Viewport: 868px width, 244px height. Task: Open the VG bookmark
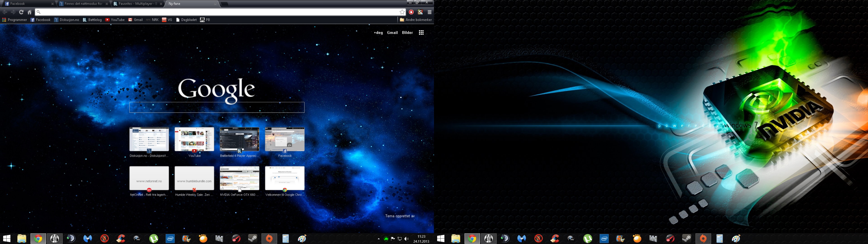point(167,20)
